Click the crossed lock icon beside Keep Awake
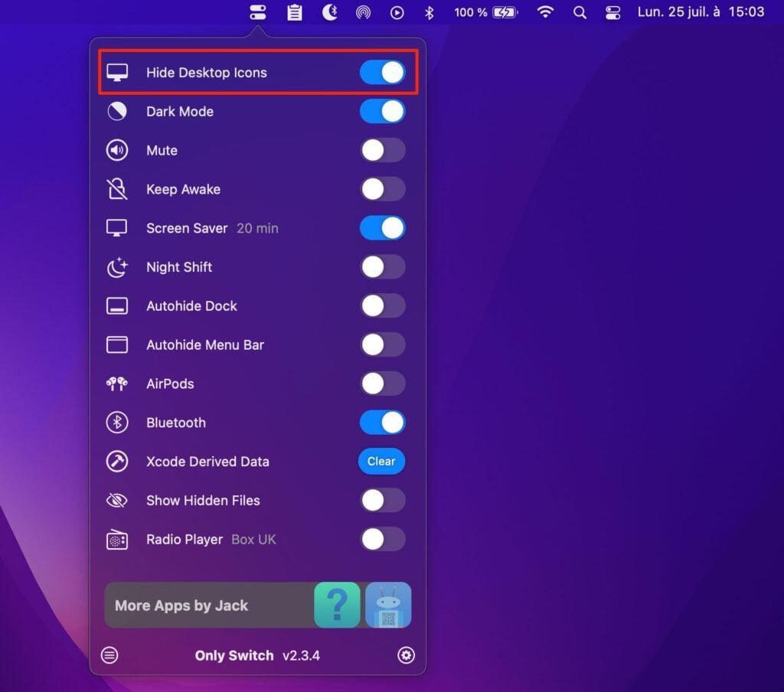This screenshot has height=692, width=784. tap(117, 189)
